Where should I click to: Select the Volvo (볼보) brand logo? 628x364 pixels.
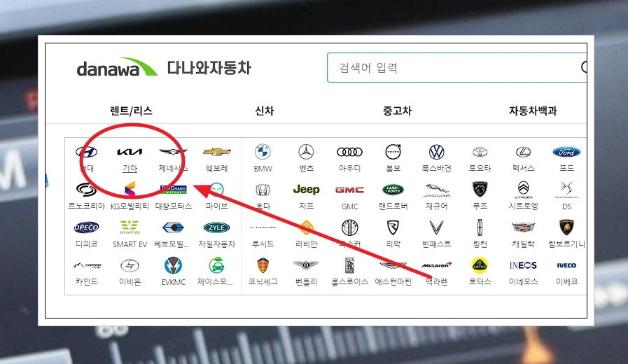(393, 152)
